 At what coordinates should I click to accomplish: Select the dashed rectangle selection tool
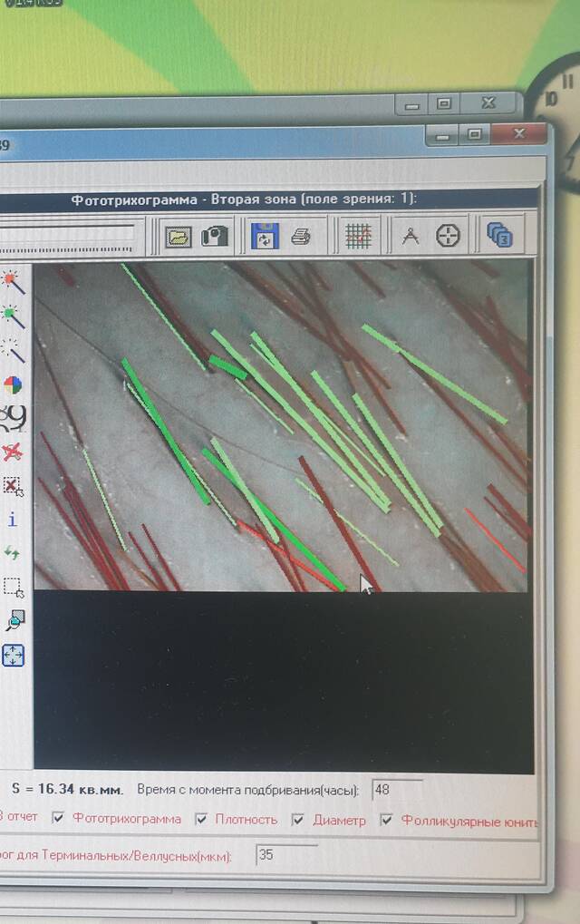pyautogui.click(x=13, y=588)
